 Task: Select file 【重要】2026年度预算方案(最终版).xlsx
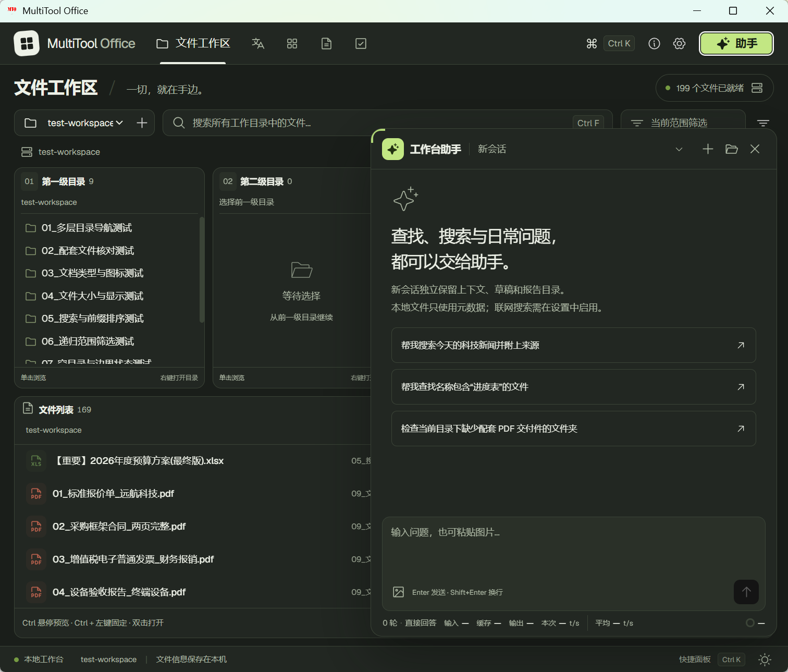[193, 461]
